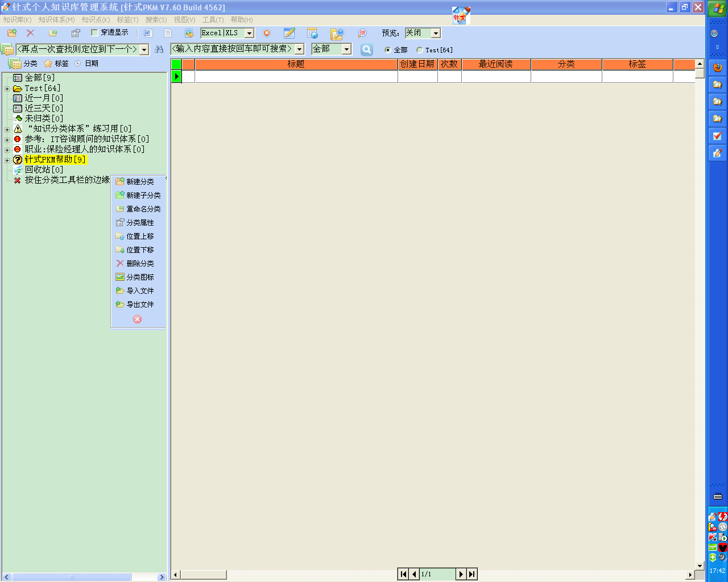Screen dimensions: 728x582
Task: Open the Firefox icon in side bar
Action: 717,67
